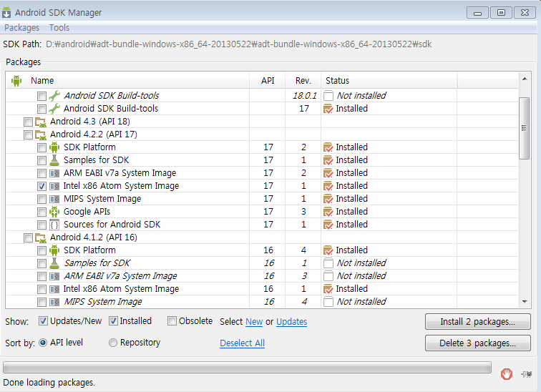This screenshot has height=392, width=541.
Task: Check Android 4.1.2 (API 16) group checkbox
Action: pos(28,237)
